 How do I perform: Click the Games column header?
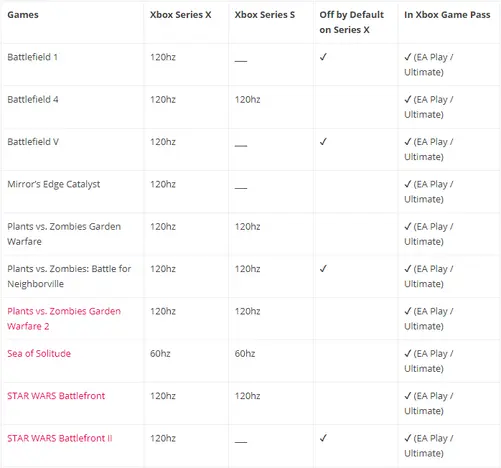click(x=23, y=15)
